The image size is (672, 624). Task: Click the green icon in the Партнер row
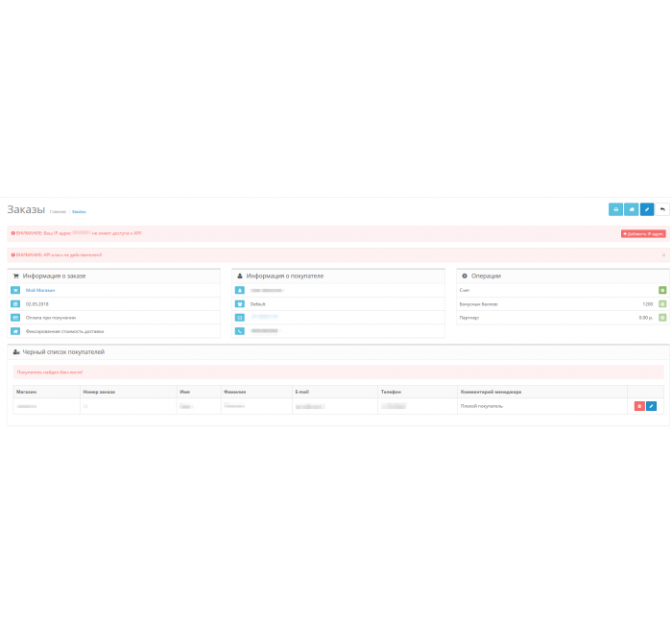tap(662, 318)
